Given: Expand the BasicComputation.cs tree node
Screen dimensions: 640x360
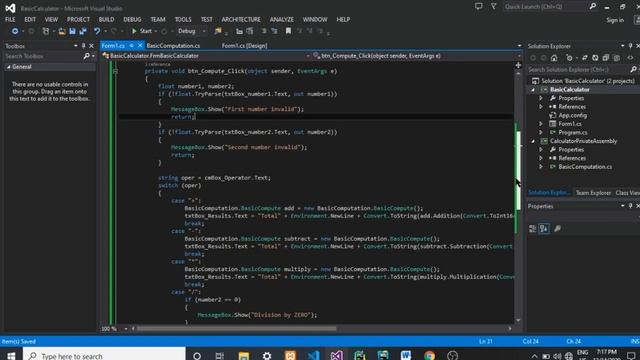Looking at the screenshot, I should pos(541,167).
